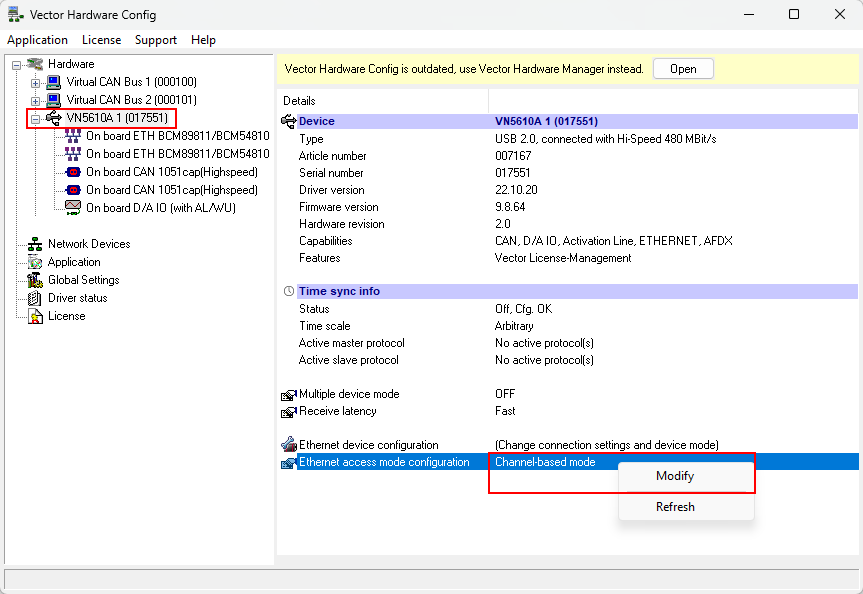863x594 pixels.
Task: Select the Driver status tree item
Action: (78, 298)
